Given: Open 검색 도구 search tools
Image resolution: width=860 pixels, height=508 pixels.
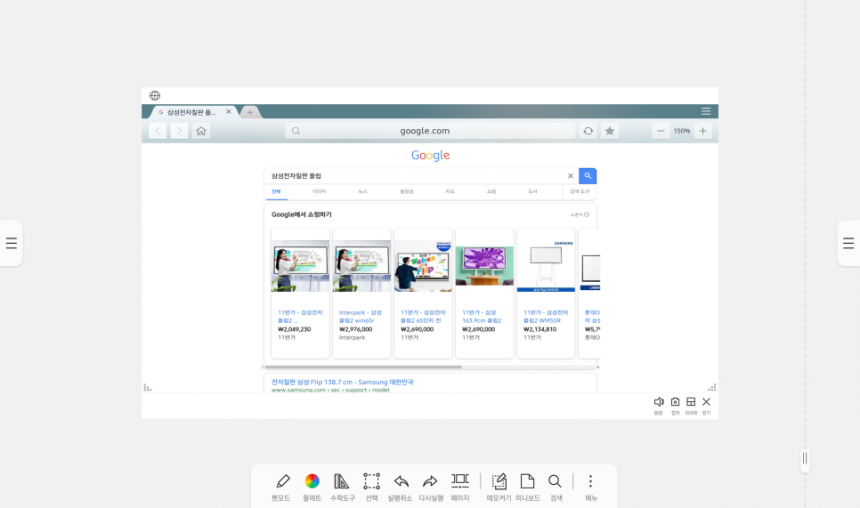Looking at the screenshot, I should 579,191.
